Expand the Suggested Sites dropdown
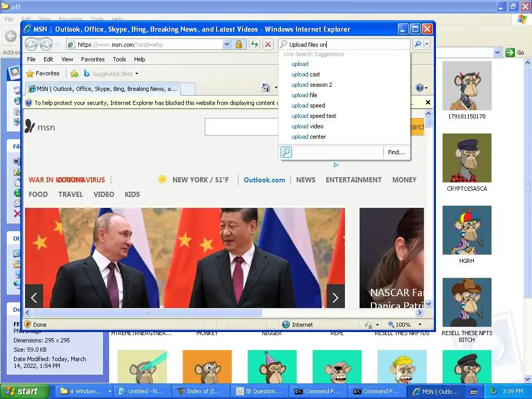The width and height of the screenshot is (532, 399). pos(137,74)
